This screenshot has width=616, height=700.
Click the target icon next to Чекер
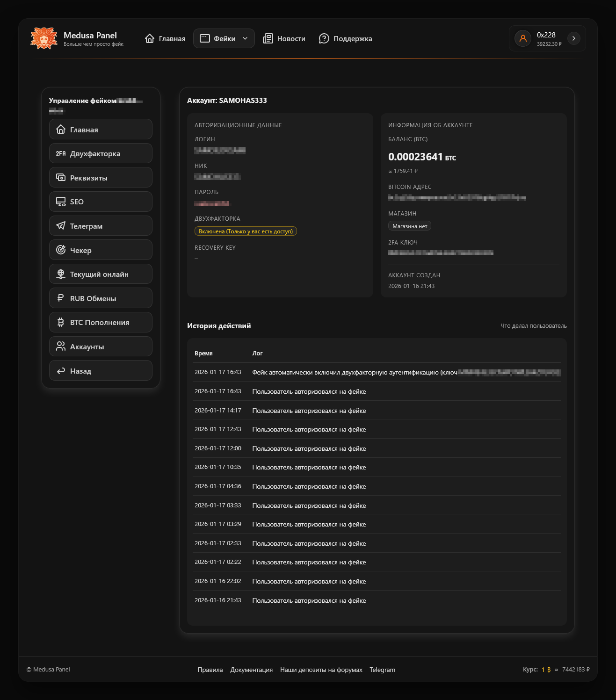tap(61, 250)
